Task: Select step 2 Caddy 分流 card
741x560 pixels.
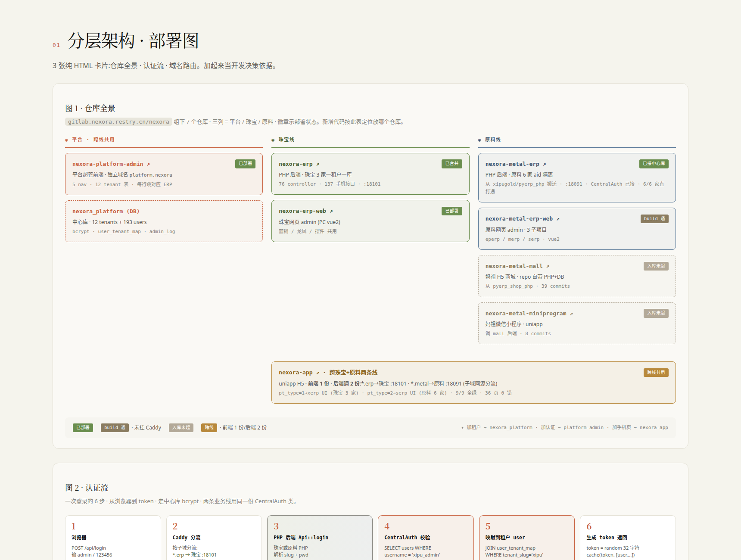Action: pos(214,538)
